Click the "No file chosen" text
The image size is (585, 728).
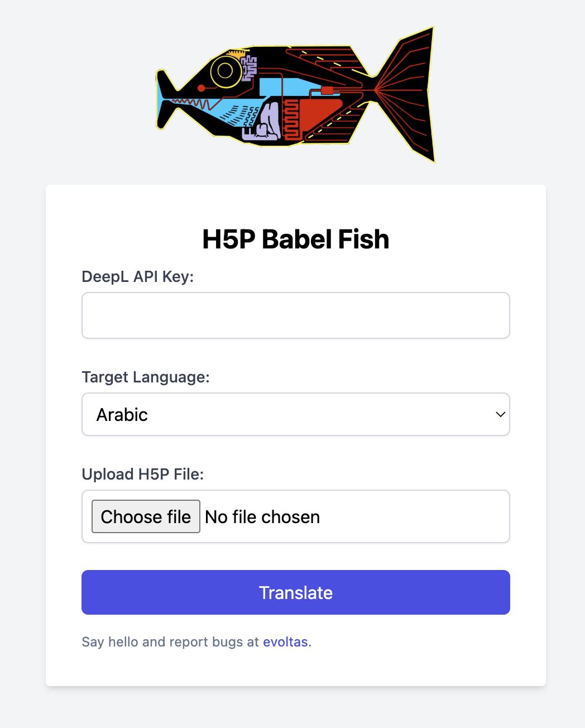(262, 517)
